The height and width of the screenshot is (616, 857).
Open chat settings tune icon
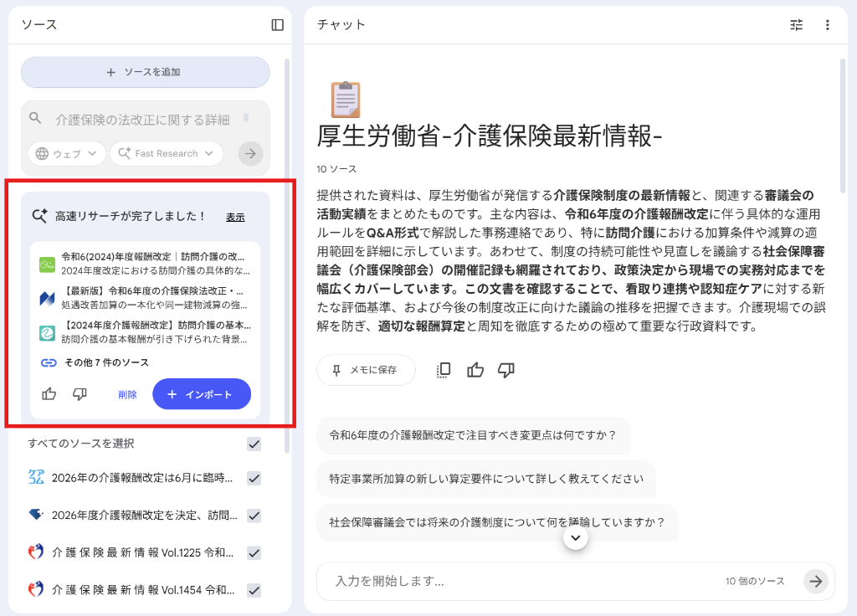coord(797,24)
